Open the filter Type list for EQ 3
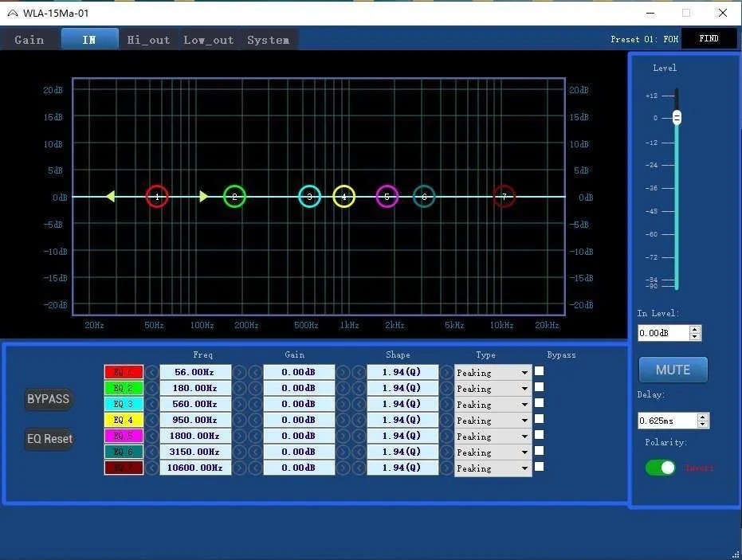This screenshot has height=560, width=742. tap(493, 405)
